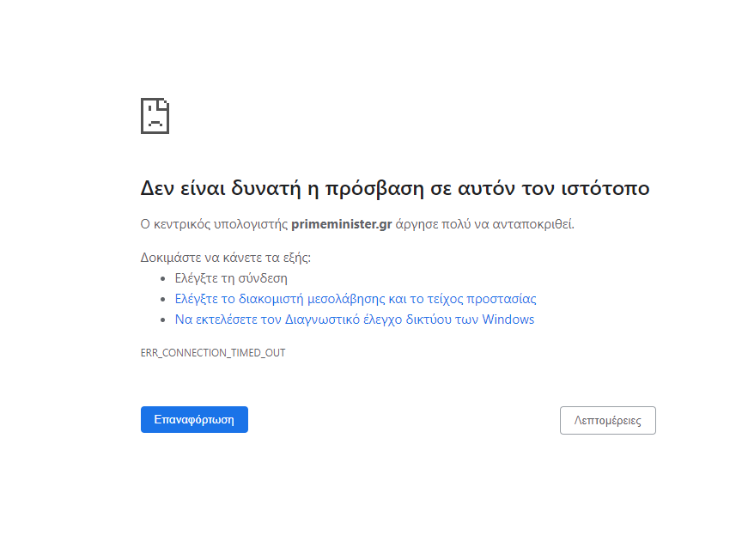
Task: Select the Ελέγξτε τη σύνδεση list item
Action: coord(231,278)
